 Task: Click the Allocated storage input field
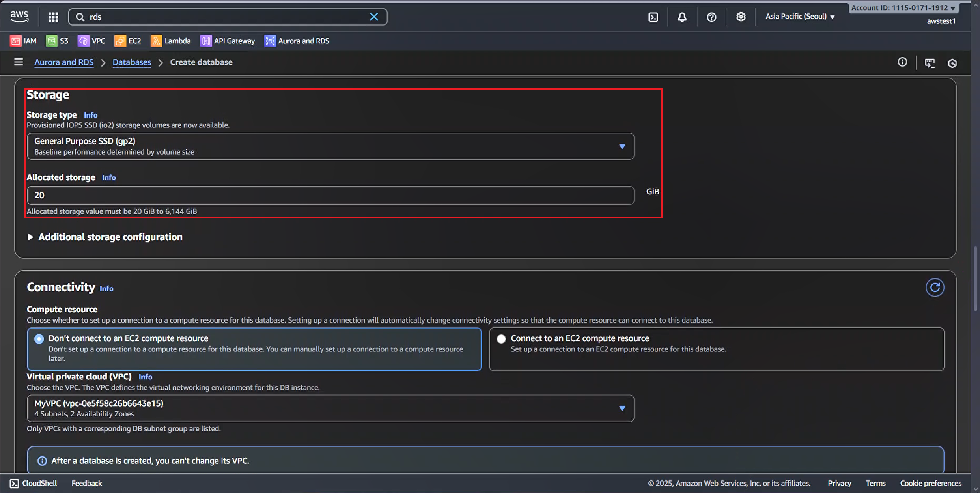[330, 195]
